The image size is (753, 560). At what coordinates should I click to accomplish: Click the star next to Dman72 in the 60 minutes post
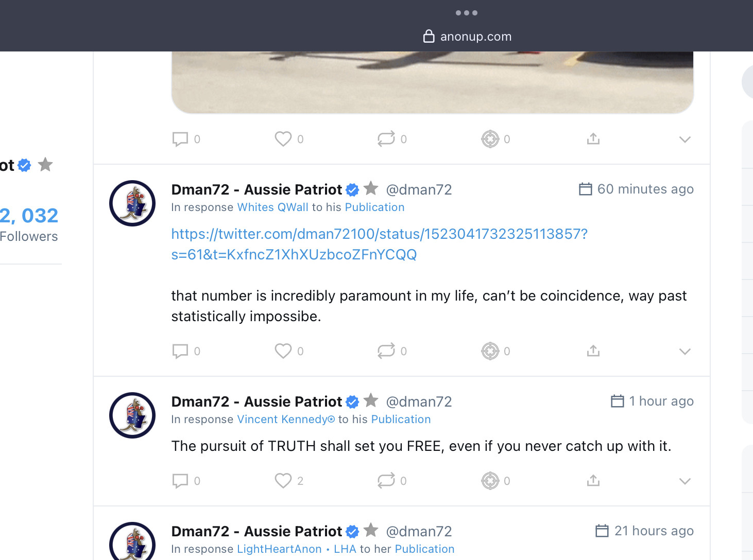coord(371,188)
